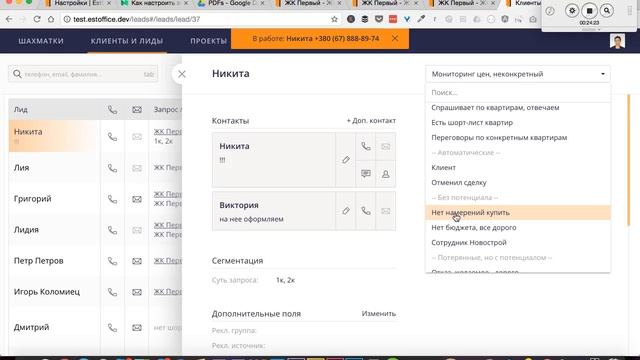Close the lead detail panel

click(x=182, y=74)
